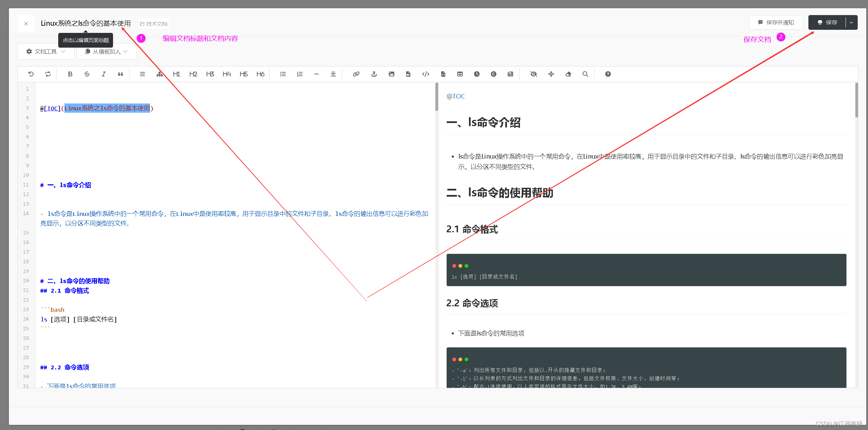Click the preview heading 2.1 命令格式

pos(472,229)
